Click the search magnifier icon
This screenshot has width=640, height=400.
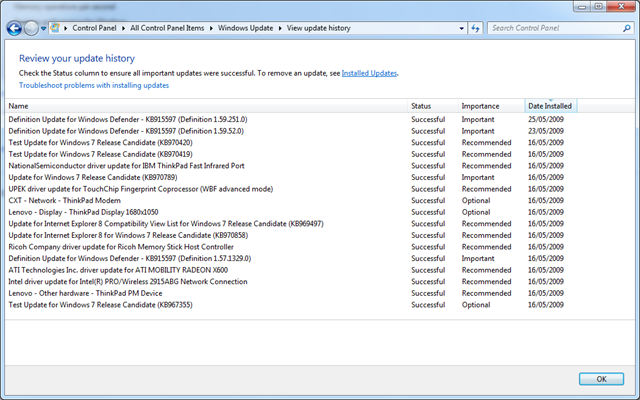(x=627, y=28)
